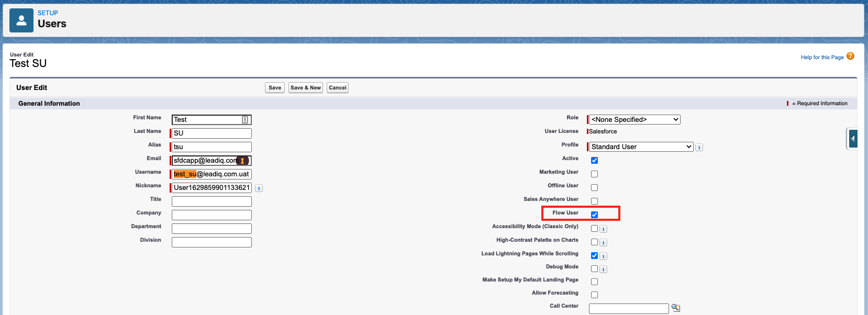Image resolution: width=868 pixels, height=315 pixels.
Task: Click the info icon next to Nickname field
Action: (259, 188)
